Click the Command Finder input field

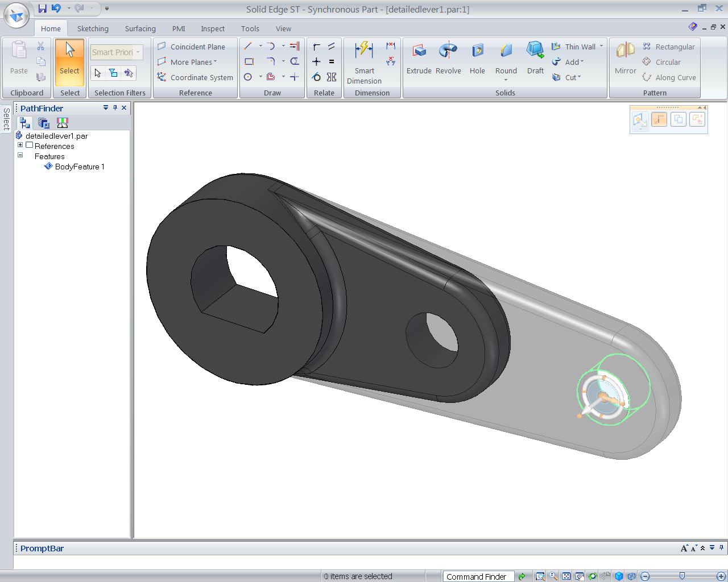click(478, 576)
